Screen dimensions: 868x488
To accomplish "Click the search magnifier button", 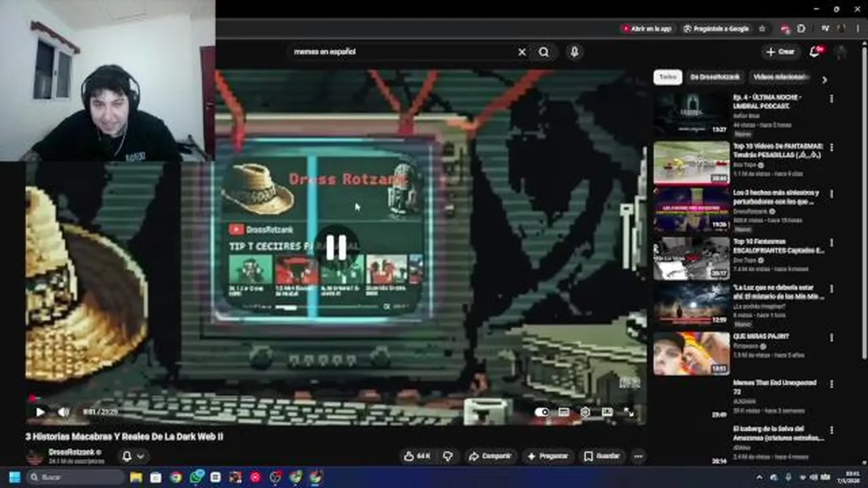I will pyautogui.click(x=544, y=52).
